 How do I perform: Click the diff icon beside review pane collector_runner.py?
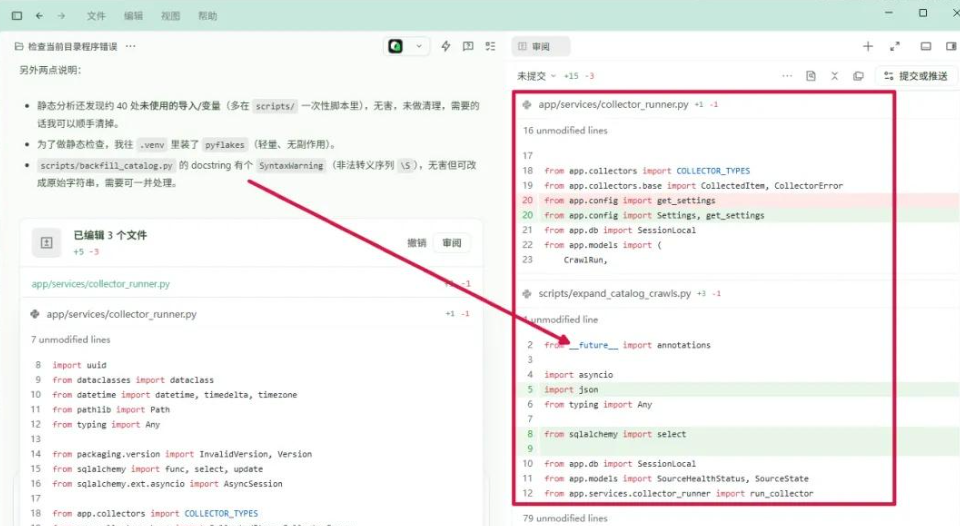(x=527, y=105)
